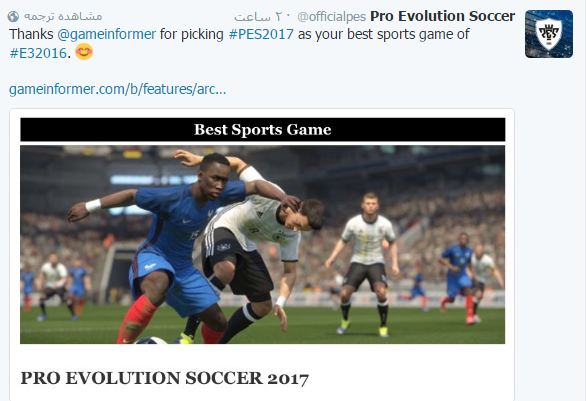Screen dimensions: 586x401
Task: Open the PES shield profile avatar
Action: click(x=549, y=34)
